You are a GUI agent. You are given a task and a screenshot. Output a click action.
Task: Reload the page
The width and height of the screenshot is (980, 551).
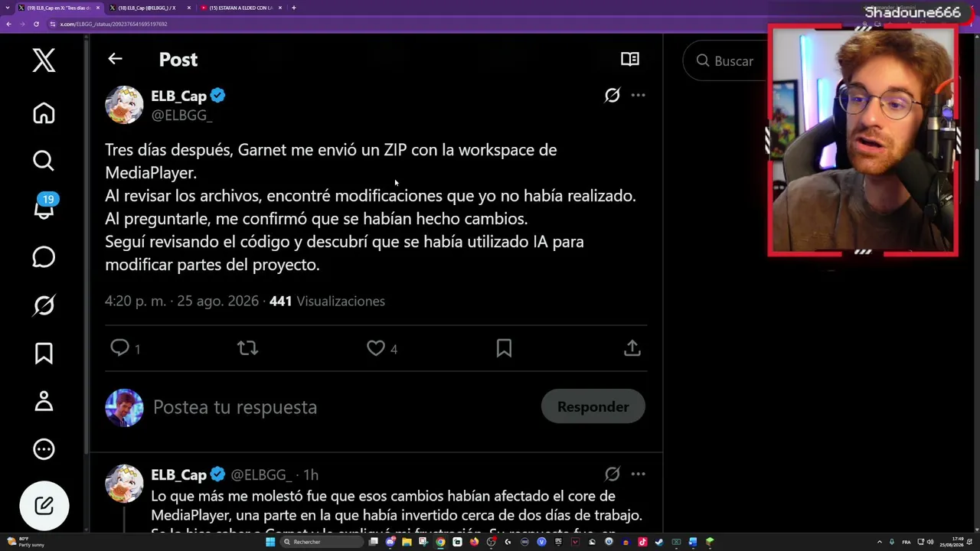pos(36,24)
